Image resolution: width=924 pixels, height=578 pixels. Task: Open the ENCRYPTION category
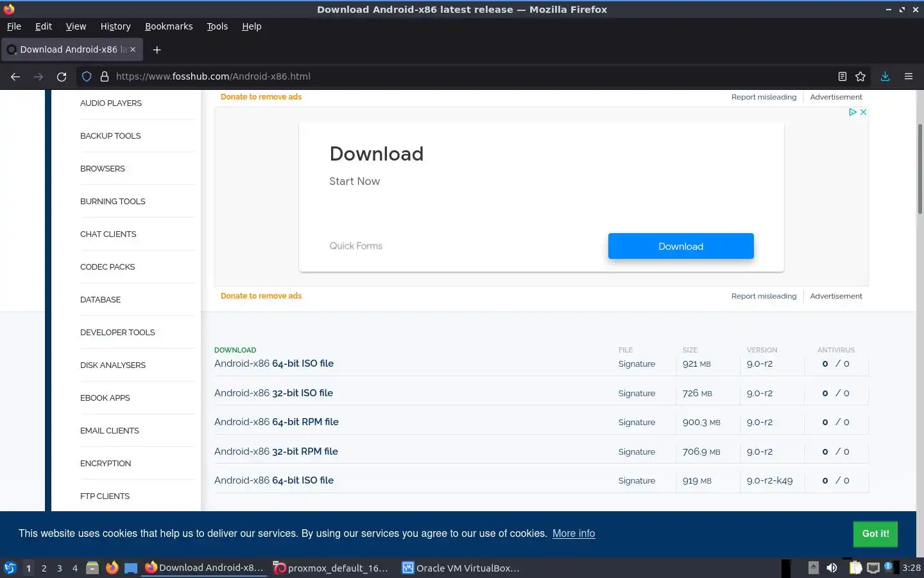pyautogui.click(x=106, y=464)
